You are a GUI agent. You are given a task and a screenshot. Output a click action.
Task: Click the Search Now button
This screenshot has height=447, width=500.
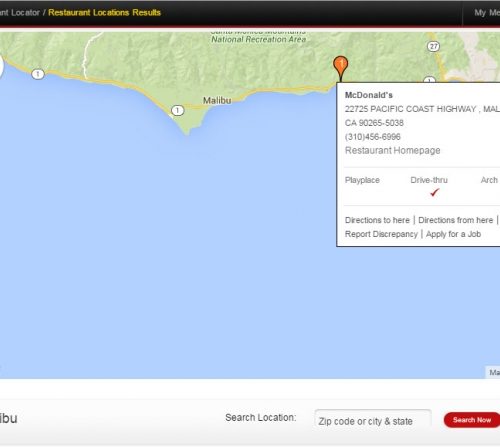(472, 420)
